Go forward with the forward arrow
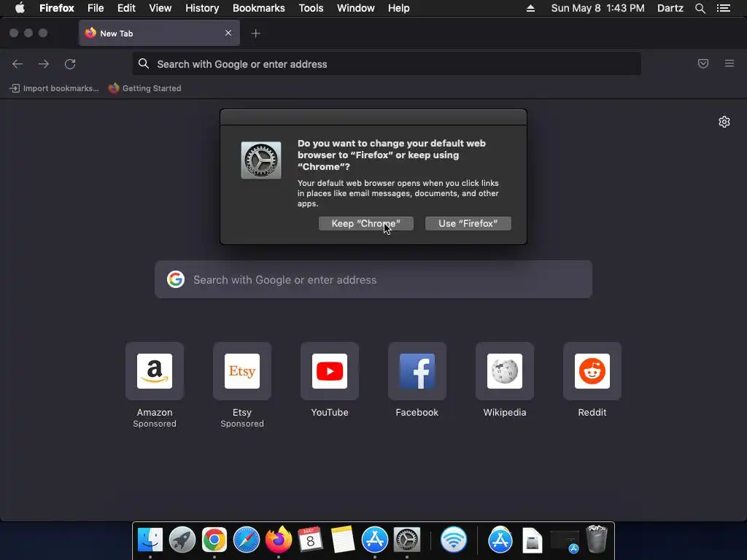The height and width of the screenshot is (560, 747). click(44, 64)
